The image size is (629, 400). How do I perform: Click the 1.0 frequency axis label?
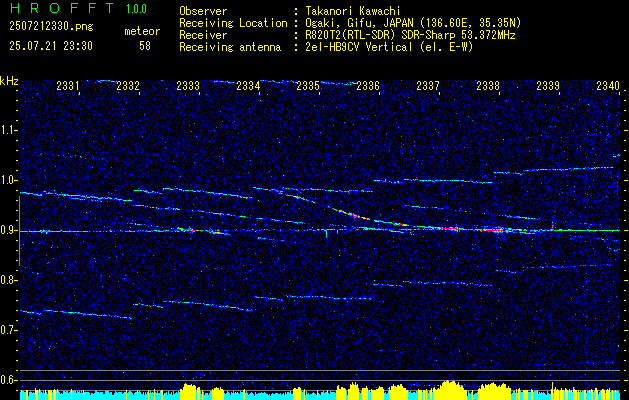9,180
